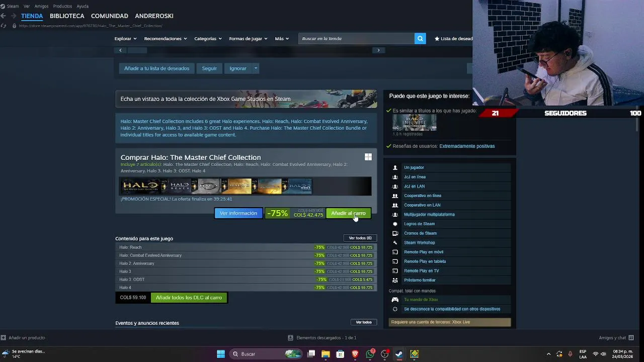The height and width of the screenshot is (362, 644).
Task: Click Añadir todos los DLC al carro
Action: pos(189,298)
